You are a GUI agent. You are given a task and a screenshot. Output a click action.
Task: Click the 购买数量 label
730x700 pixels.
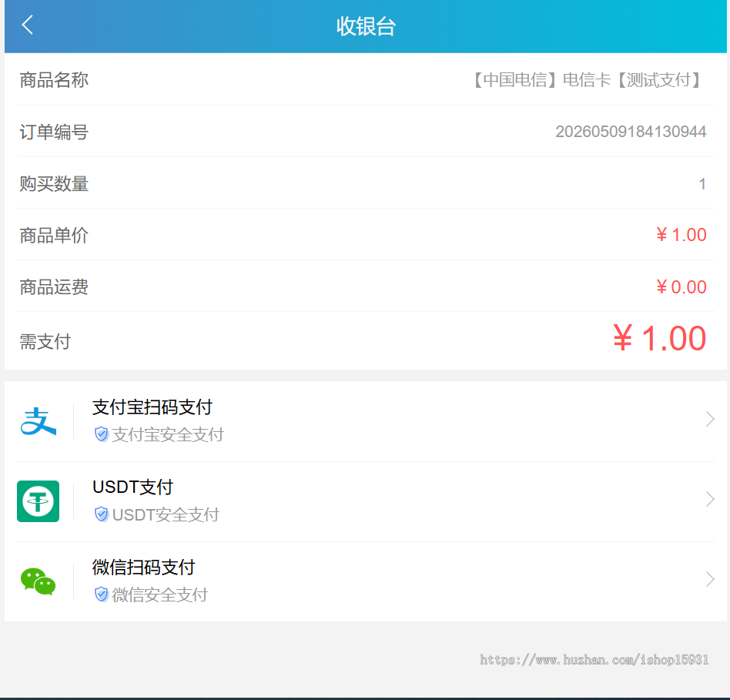click(54, 183)
